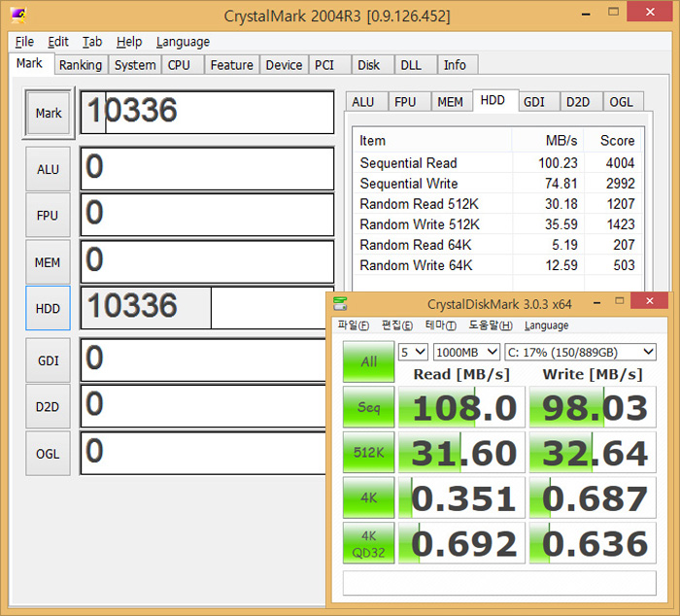This screenshot has width=680, height=616.
Task: Run the MEM benchmark button
Action: pyautogui.click(x=48, y=262)
